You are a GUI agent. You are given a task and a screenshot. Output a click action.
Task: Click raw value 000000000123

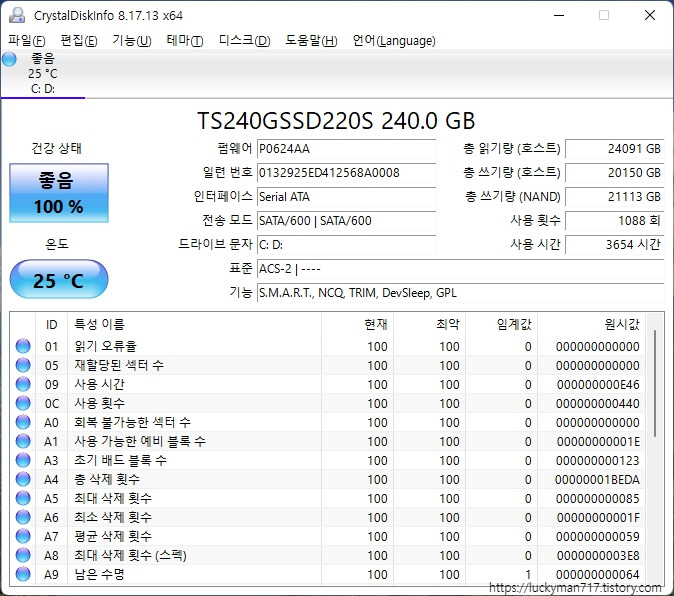(x=597, y=461)
